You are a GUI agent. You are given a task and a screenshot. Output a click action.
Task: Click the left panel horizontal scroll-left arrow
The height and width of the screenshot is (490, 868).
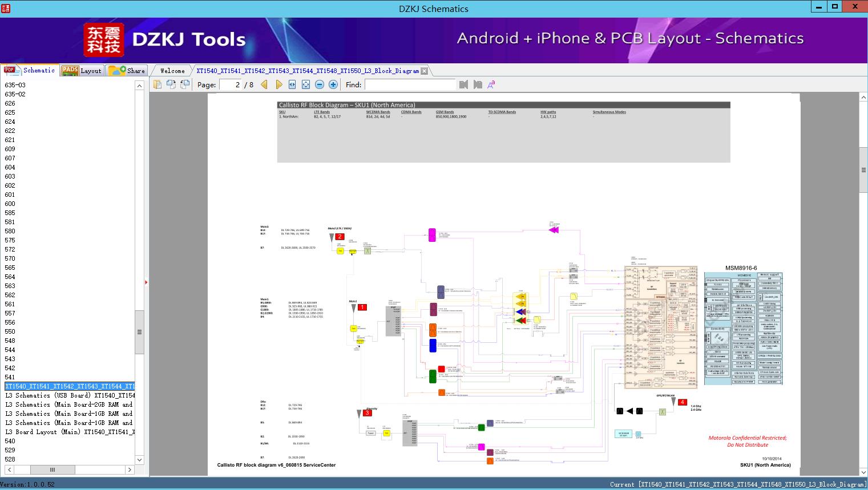(10, 469)
